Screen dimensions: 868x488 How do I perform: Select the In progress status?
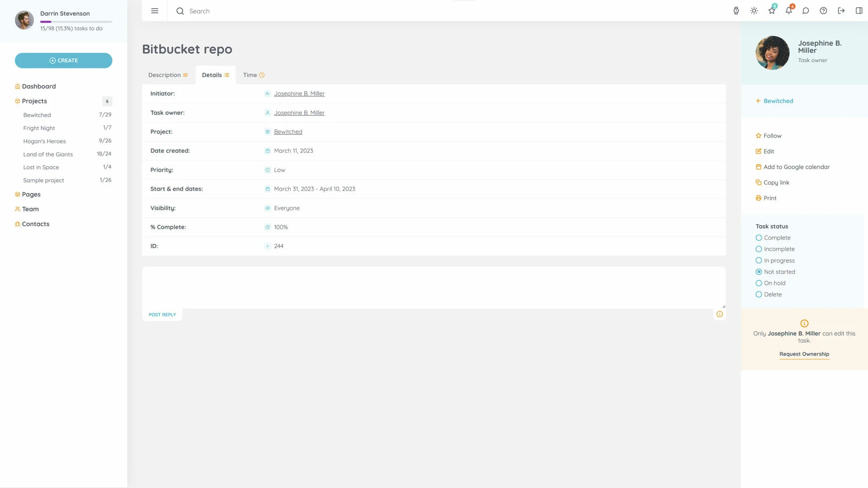pos(759,261)
